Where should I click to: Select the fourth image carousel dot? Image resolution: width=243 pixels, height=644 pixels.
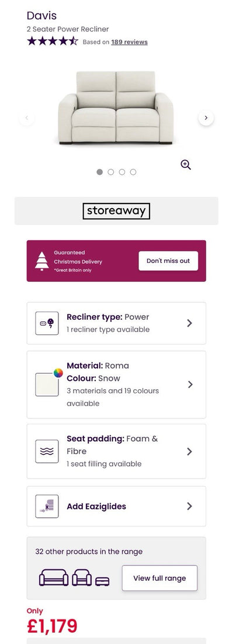[133, 172]
